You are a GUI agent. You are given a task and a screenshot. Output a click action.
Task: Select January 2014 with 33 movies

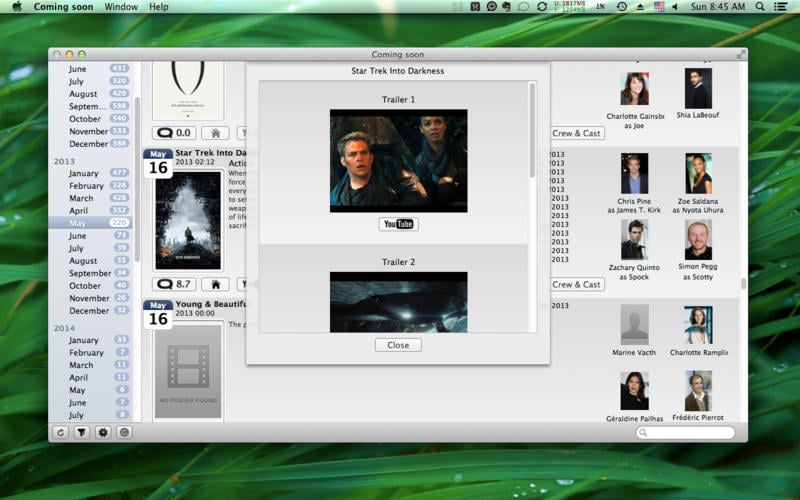[x=90, y=340]
